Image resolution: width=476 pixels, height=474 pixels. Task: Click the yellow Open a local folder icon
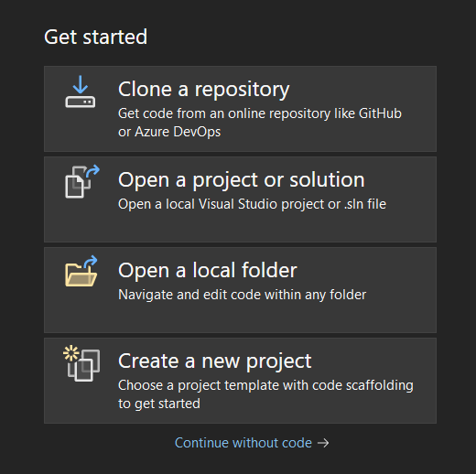81,271
